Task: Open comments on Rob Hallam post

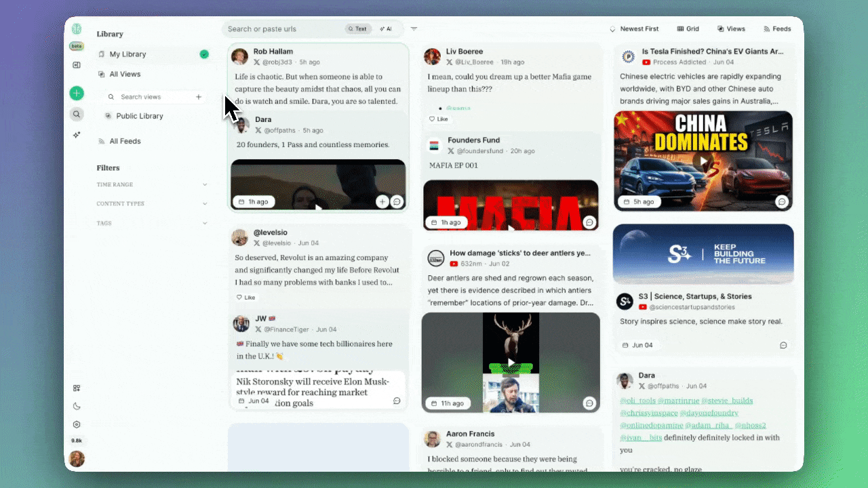Action: (x=397, y=201)
